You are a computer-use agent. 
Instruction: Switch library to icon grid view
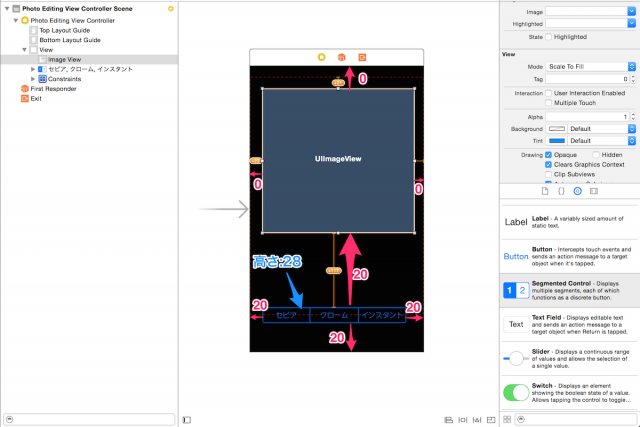pyautogui.click(x=507, y=419)
